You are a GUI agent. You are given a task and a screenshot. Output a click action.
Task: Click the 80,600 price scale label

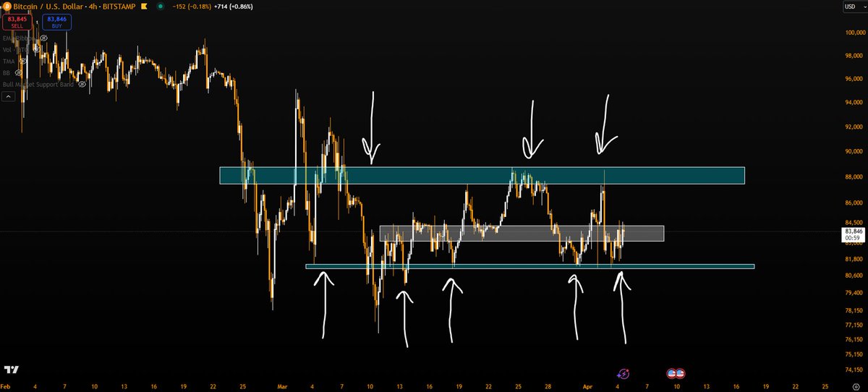[x=853, y=276]
